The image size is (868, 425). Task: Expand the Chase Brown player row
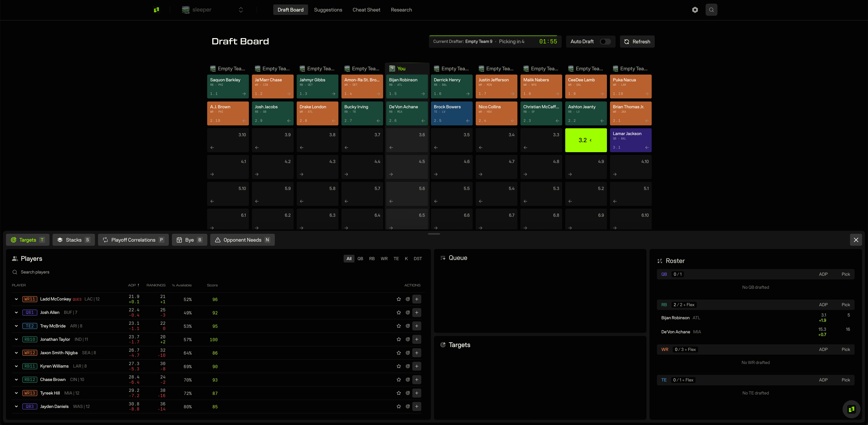[16, 380]
